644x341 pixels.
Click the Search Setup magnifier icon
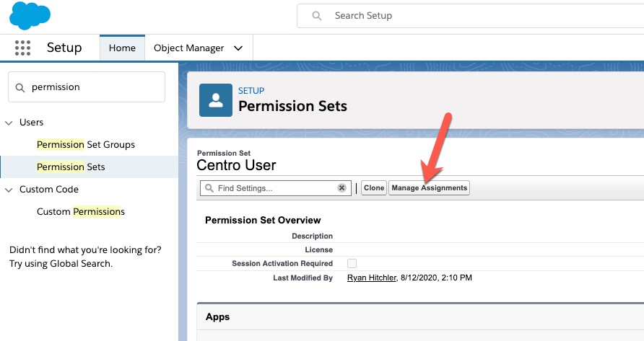point(316,16)
